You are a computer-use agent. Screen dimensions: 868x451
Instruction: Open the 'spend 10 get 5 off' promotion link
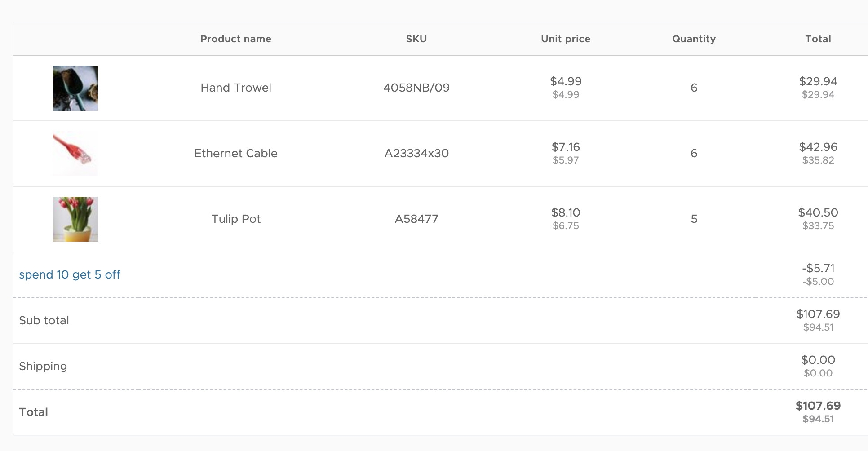tap(70, 274)
